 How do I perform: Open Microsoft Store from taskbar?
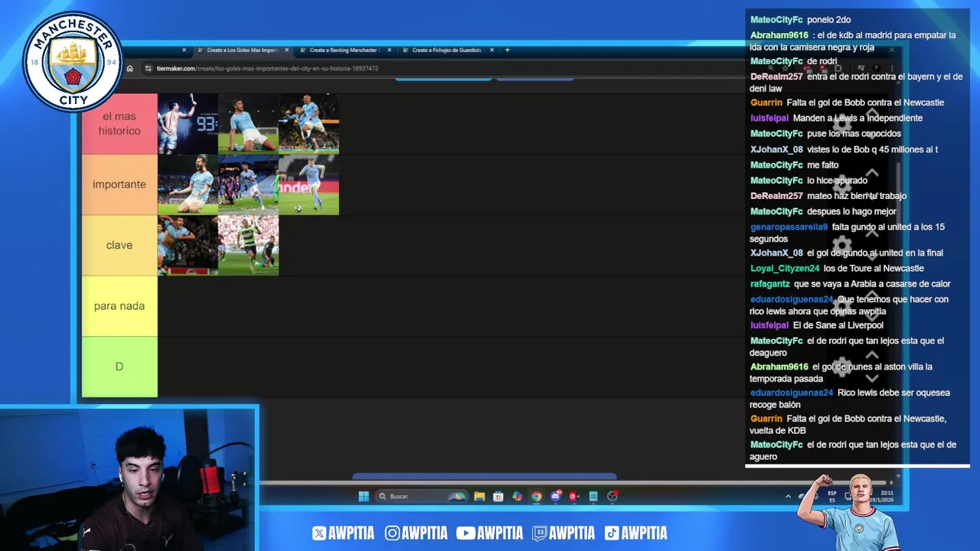tap(498, 496)
